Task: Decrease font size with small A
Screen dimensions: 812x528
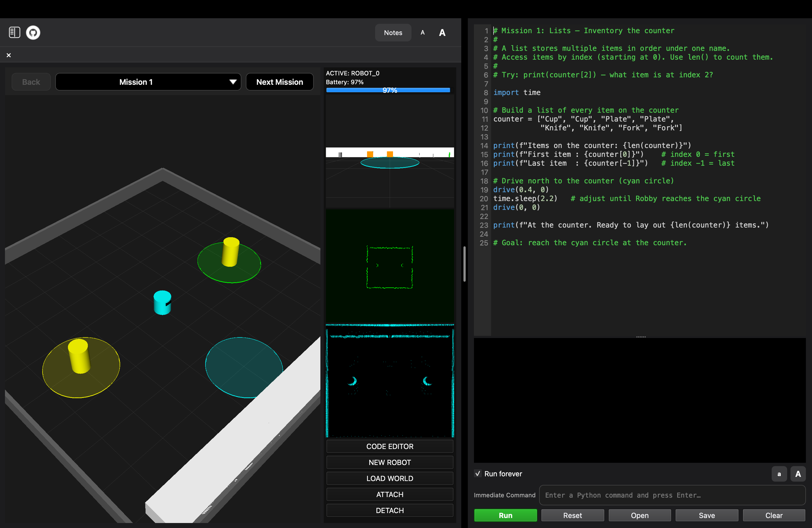Action: [422, 33]
